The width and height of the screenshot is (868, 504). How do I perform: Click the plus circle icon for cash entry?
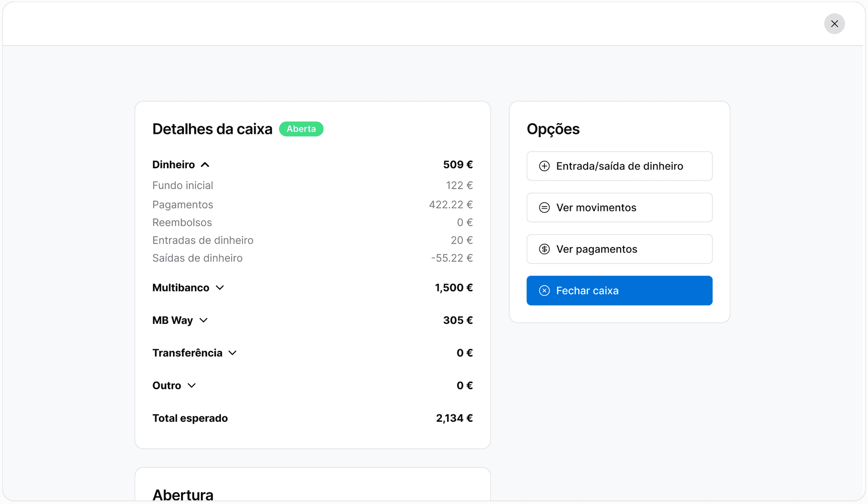(544, 166)
